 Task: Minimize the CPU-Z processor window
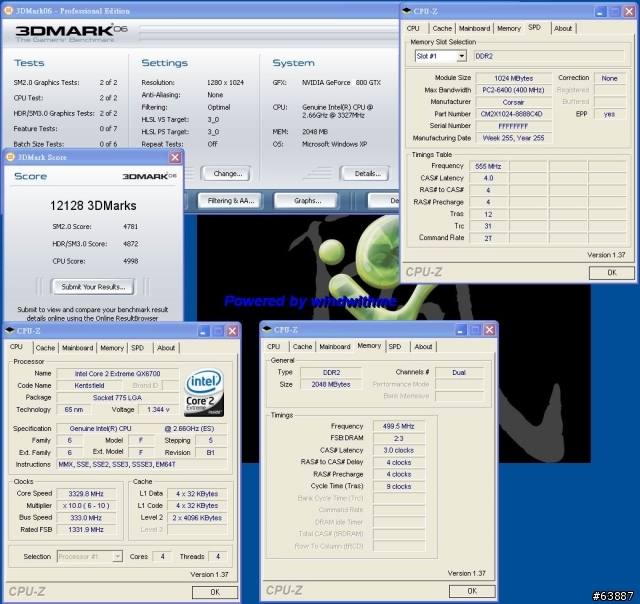tap(204, 331)
